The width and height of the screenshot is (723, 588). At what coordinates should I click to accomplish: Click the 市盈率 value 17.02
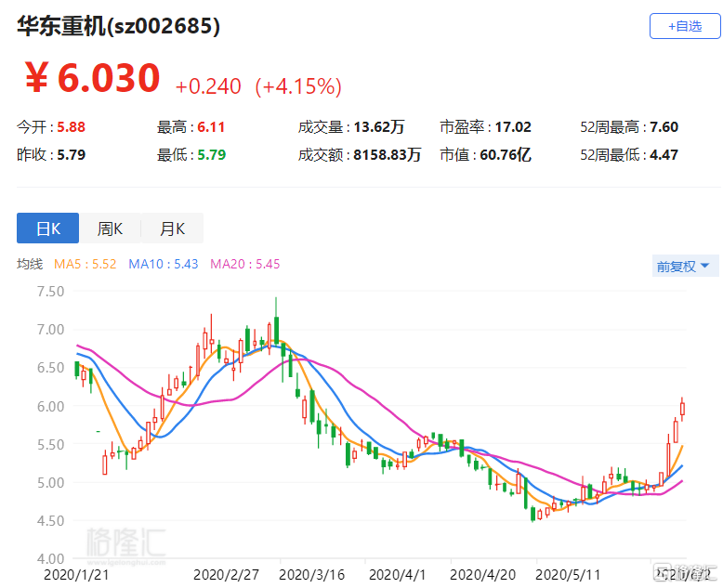click(x=513, y=126)
